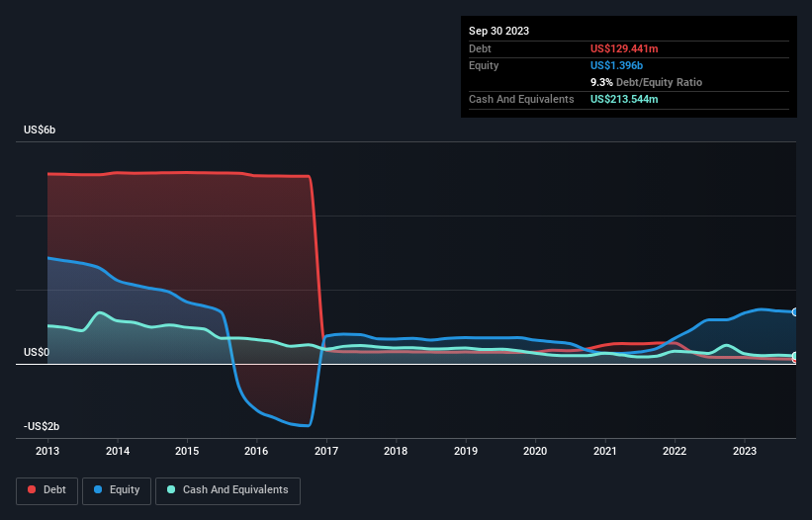Click the Equity row label in tooltip

(484, 65)
